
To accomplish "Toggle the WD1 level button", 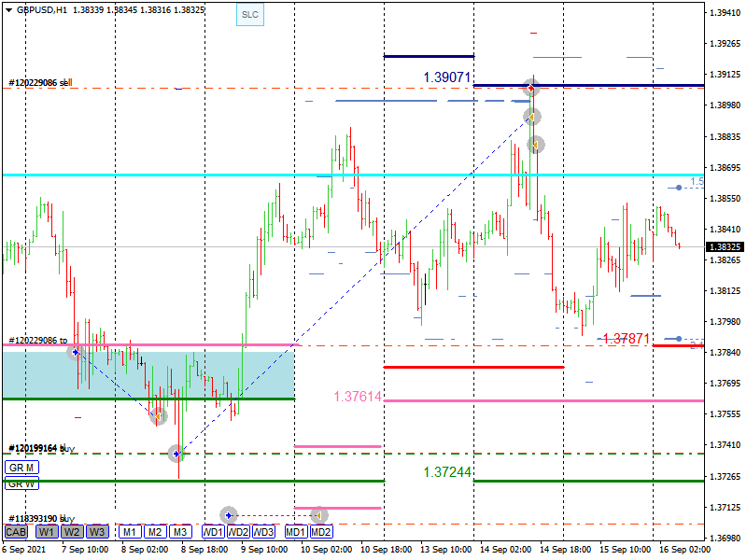I will click(x=213, y=532).
